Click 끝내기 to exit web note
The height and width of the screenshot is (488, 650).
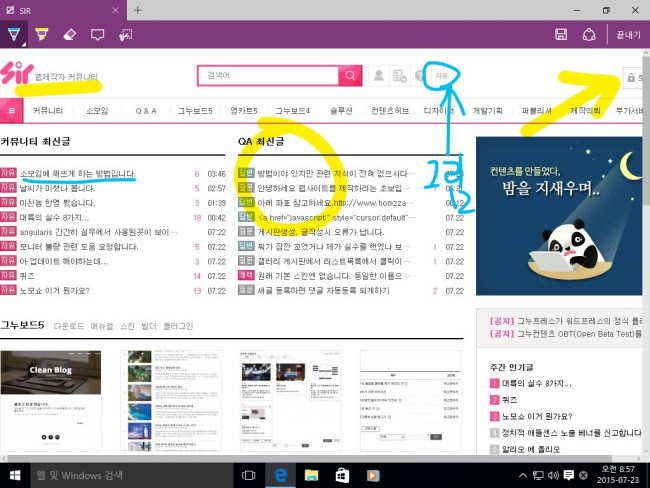pyautogui.click(x=628, y=33)
